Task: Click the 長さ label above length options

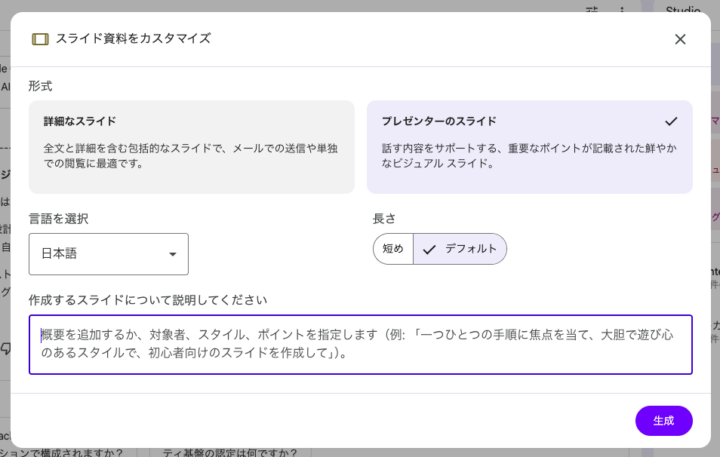Action: [385, 217]
